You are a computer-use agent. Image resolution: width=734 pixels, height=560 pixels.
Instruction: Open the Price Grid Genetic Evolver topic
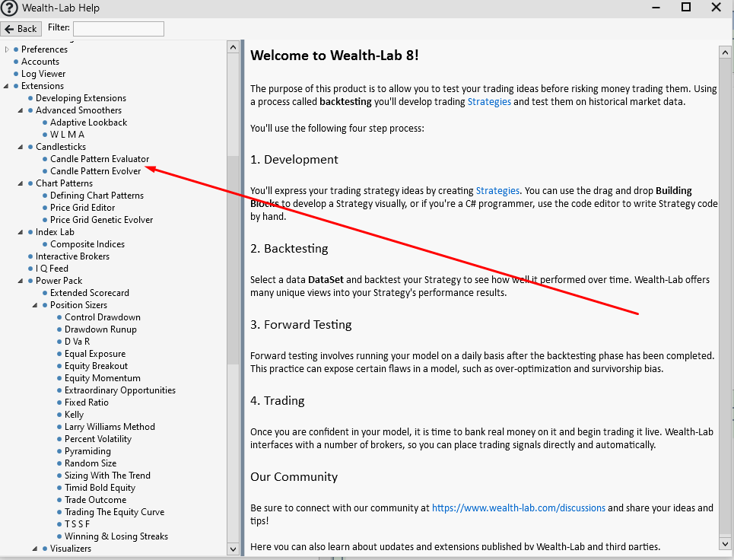pyautogui.click(x=101, y=219)
